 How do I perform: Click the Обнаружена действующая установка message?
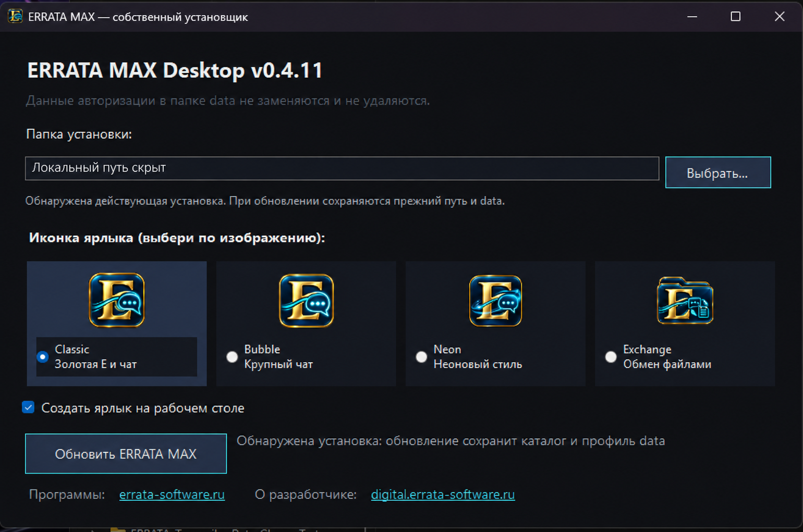point(265,201)
